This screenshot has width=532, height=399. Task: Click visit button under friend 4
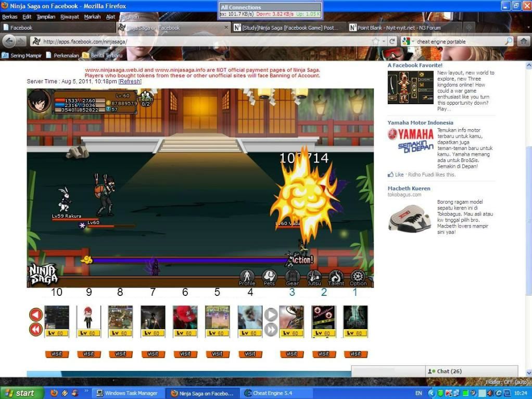tap(250, 354)
